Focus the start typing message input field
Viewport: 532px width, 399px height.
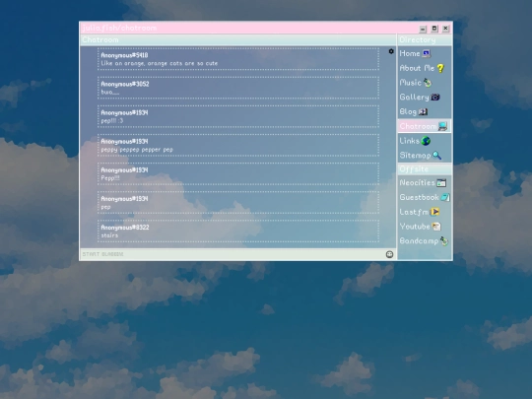coord(233,254)
